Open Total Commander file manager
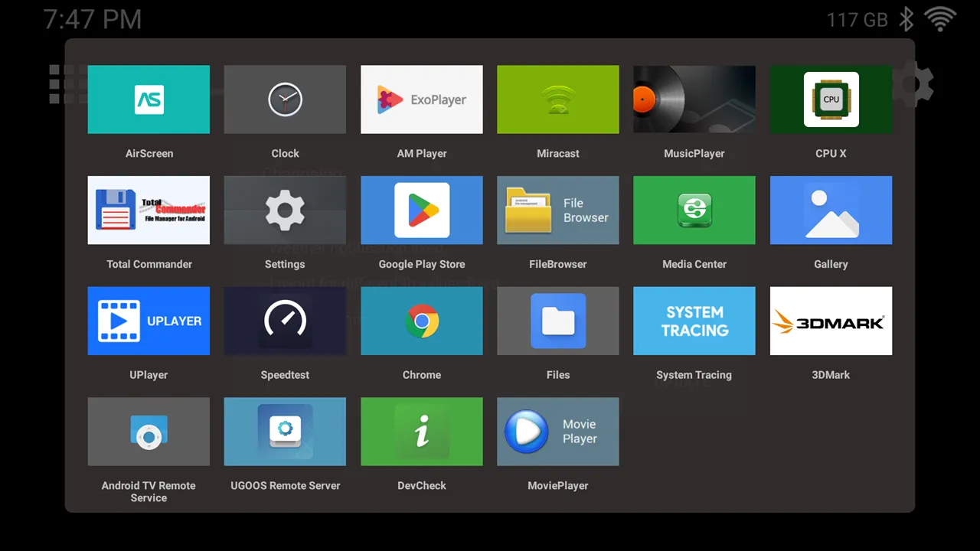This screenshot has height=551, width=980. [x=149, y=210]
